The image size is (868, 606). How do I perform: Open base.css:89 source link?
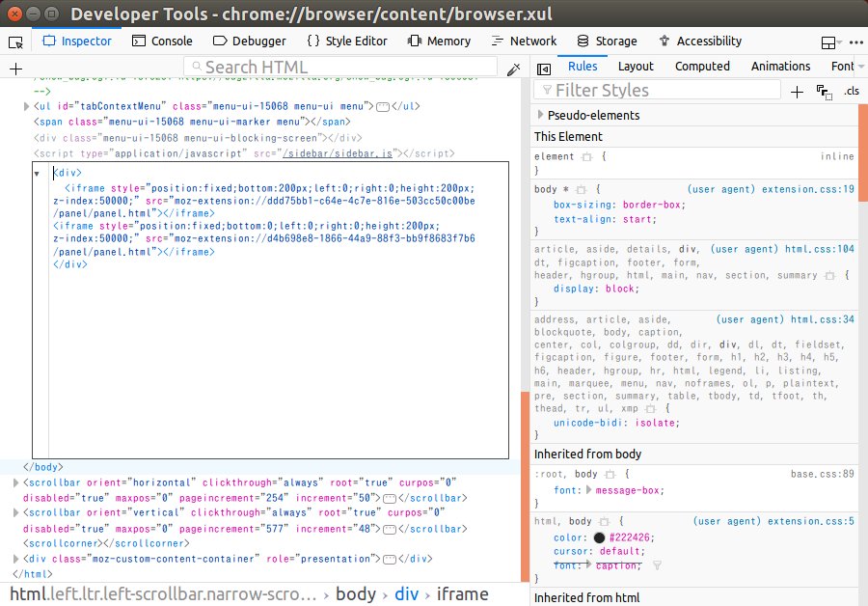pyautogui.click(x=822, y=474)
